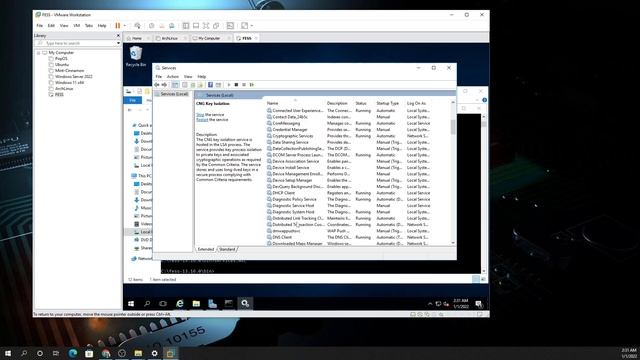
Task: Click take snapshot icon in VMware toolbar
Action: tap(151, 26)
